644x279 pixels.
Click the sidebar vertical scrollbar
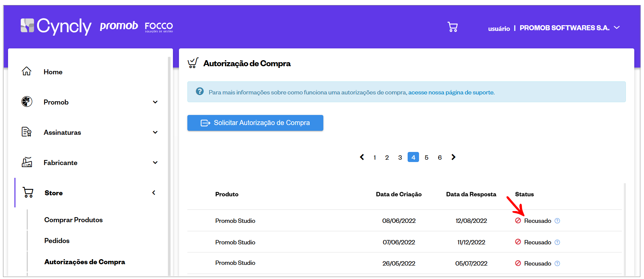[169, 166]
